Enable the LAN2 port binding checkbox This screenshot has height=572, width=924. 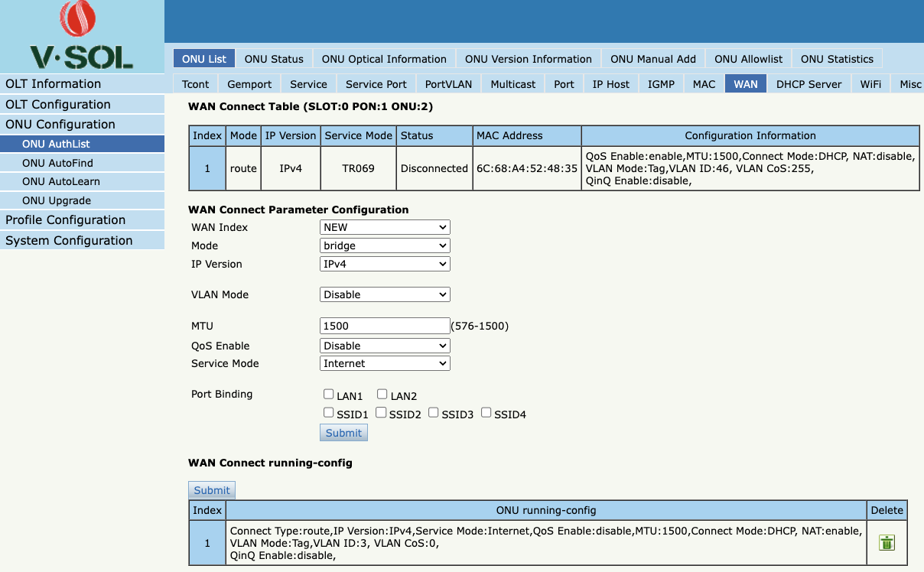pyautogui.click(x=382, y=395)
